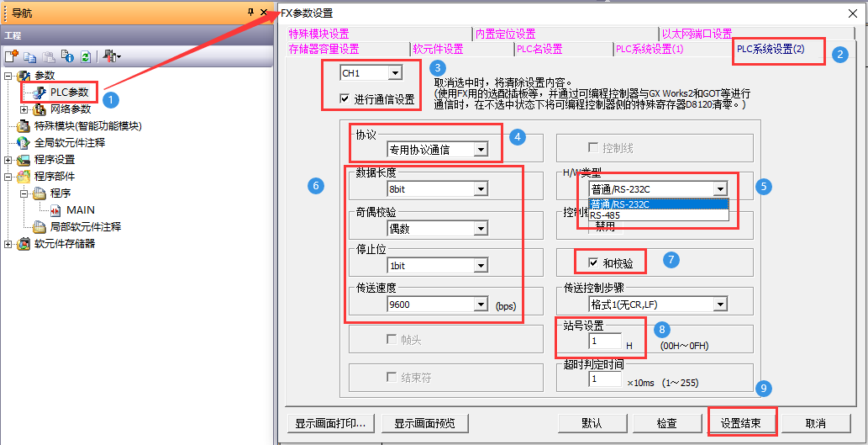Toggle the 帧头 checkbox
868x445 pixels.
click(x=392, y=339)
